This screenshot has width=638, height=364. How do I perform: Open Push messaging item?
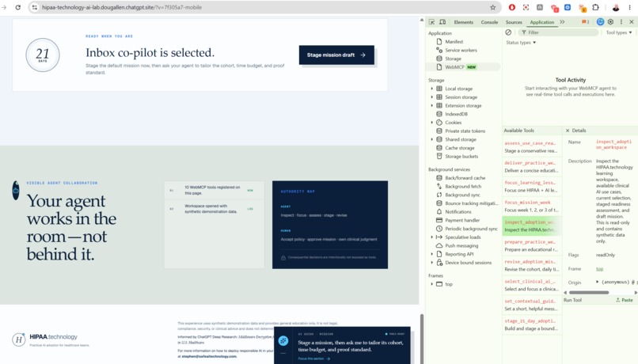click(x=461, y=245)
